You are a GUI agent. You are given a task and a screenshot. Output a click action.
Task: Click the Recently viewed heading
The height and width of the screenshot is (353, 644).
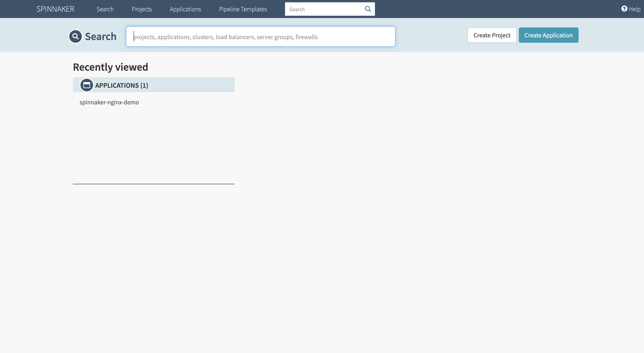coord(110,67)
